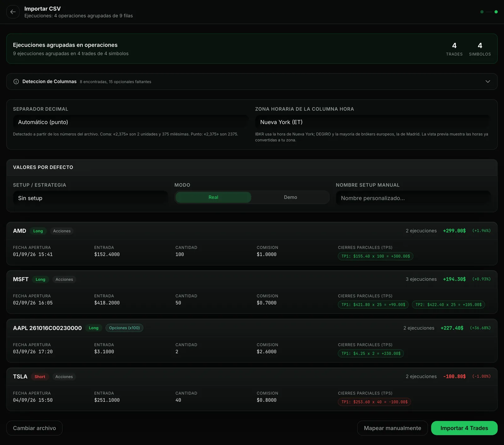
Task: Click MSFT TP2 $422.40 x 25 chip
Action: (449, 305)
